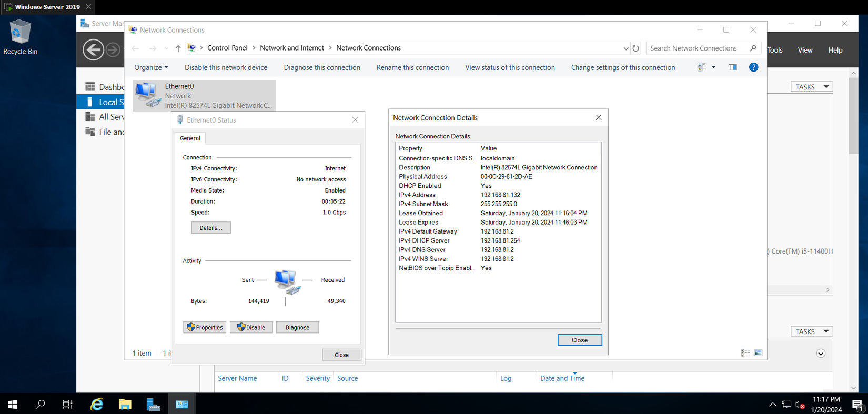Select the IPv4 Address row in details list
This screenshot has width=868, height=414.
tap(498, 195)
